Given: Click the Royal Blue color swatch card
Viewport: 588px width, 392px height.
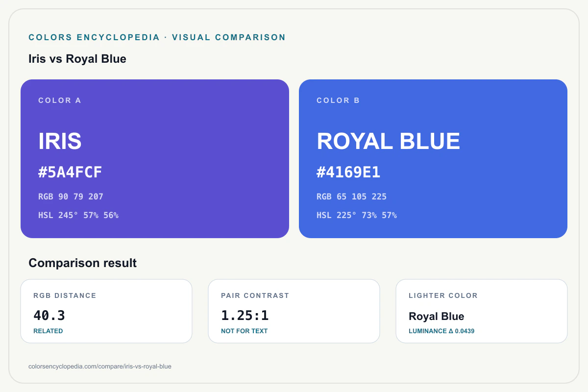Looking at the screenshot, I should pyautogui.click(x=433, y=159).
